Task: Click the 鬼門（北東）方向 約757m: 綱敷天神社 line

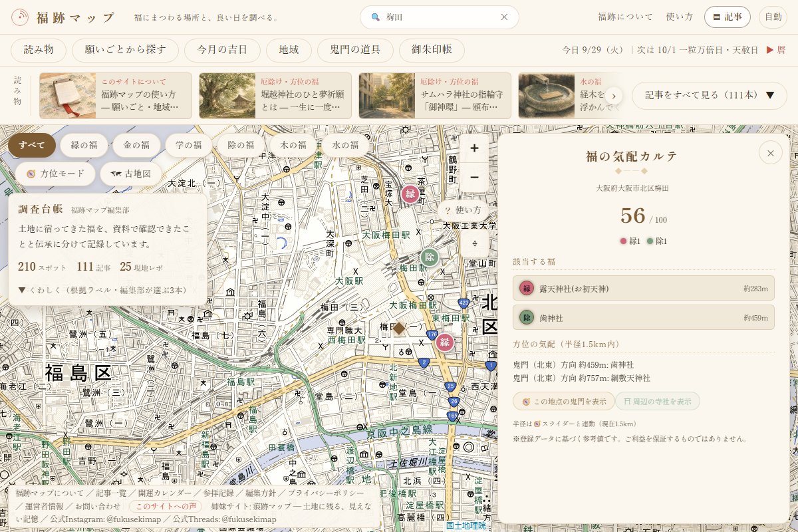Action: pyautogui.click(x=582, y=378)
